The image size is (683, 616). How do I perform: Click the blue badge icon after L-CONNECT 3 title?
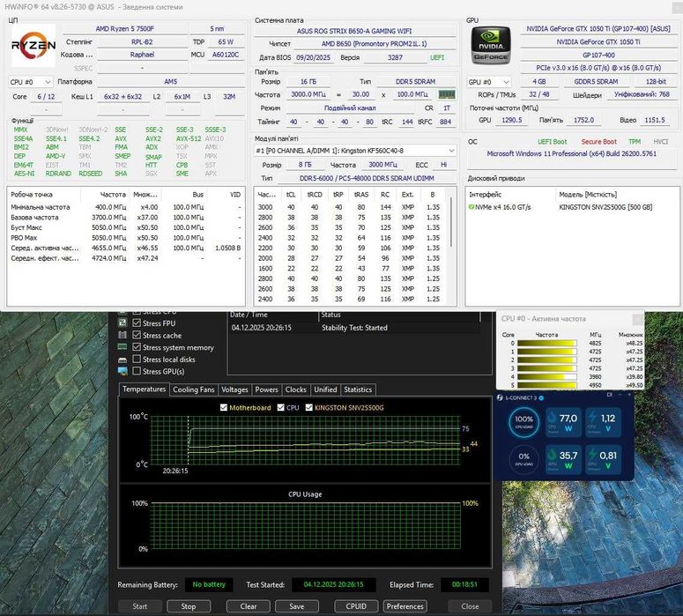point(541,397)
